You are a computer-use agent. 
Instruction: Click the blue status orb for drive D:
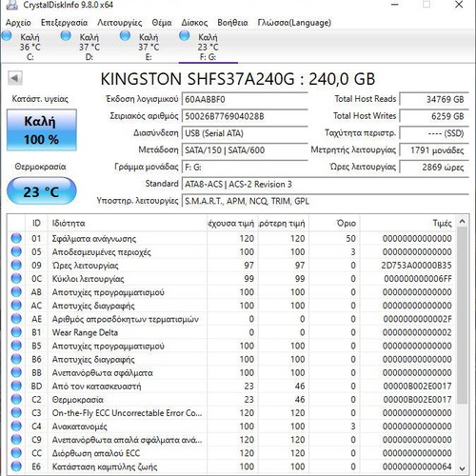[66, 35]
